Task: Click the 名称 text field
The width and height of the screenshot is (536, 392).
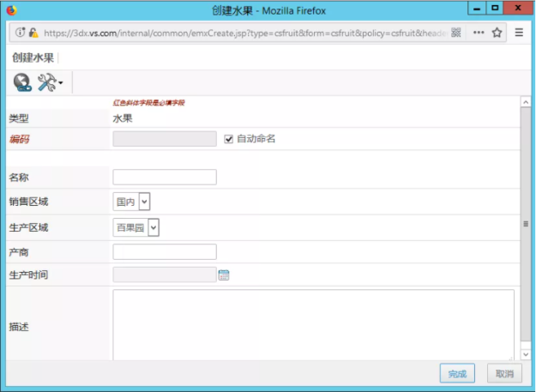Action: pos(165,178)
